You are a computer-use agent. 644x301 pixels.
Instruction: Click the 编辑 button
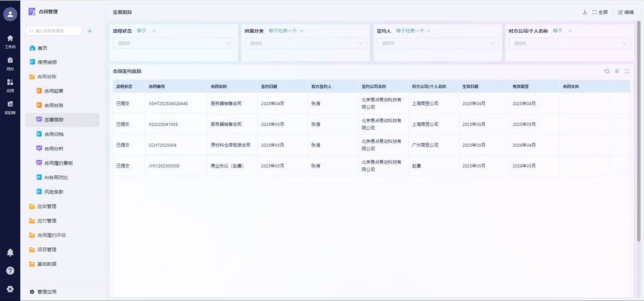[626, 12]
